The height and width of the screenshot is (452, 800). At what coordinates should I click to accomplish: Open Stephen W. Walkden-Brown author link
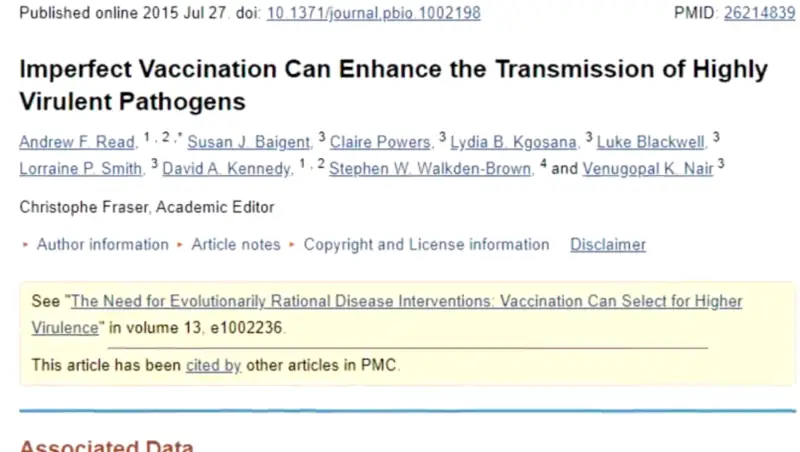coord(430,168)
